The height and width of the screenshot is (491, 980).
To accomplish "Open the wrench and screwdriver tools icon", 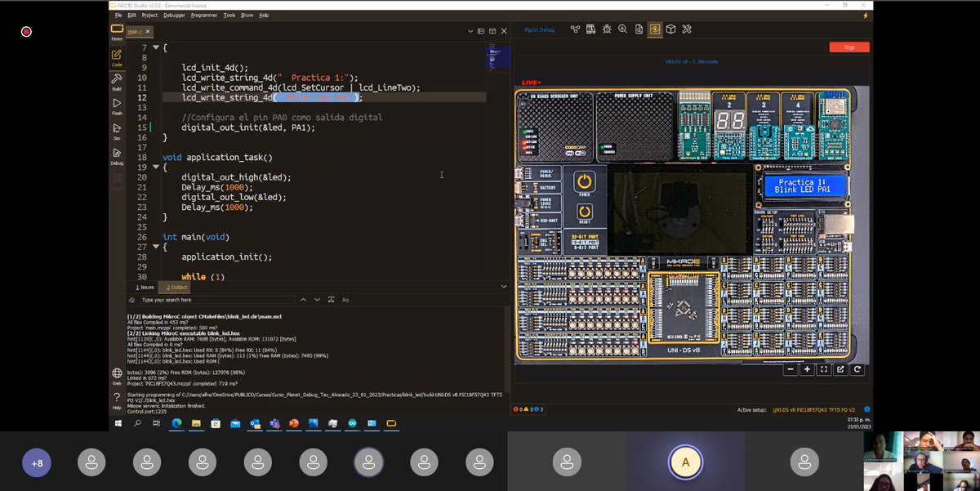I will [x=687, y=29].
